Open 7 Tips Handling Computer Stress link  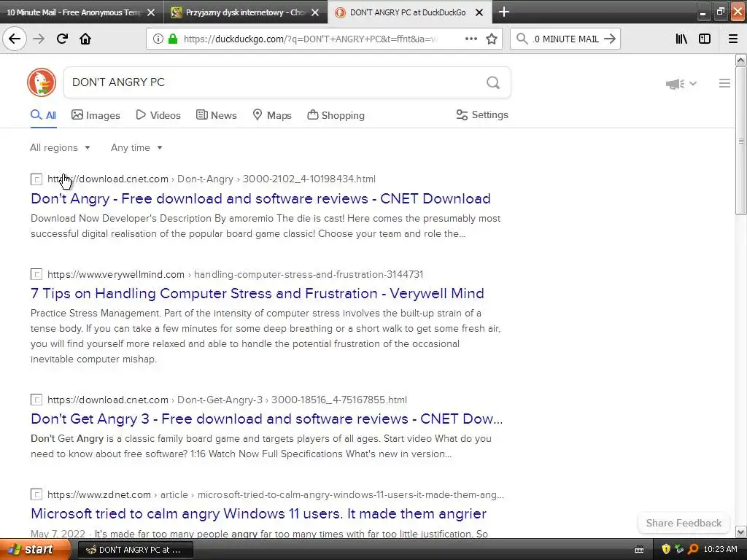coord(258,293)
